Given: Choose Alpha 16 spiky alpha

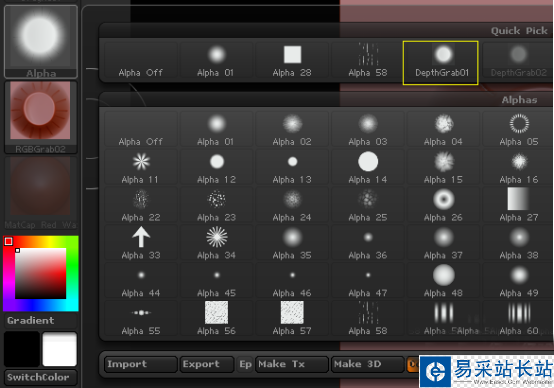Looking at the screenshot, I should 518,167.
